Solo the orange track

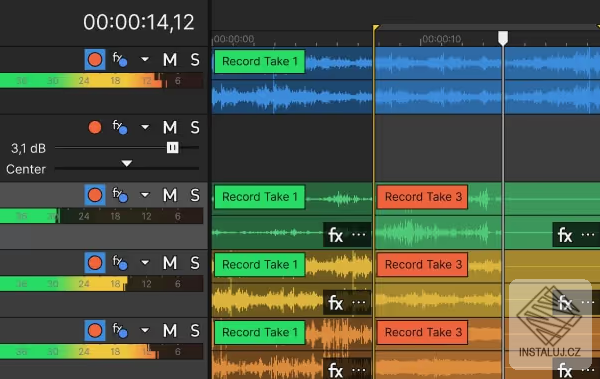(195, 330)
